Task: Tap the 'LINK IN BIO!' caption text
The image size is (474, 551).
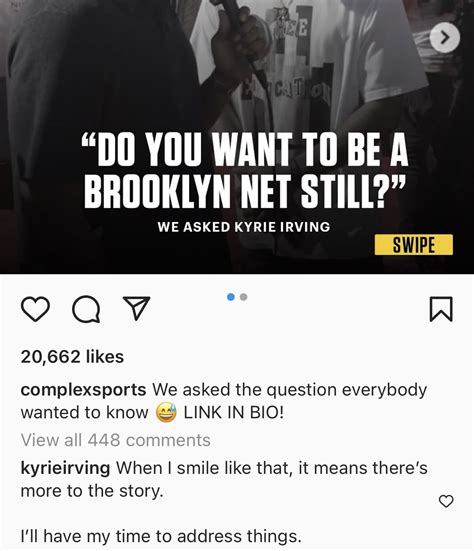Action: click(x=234, y=413)
